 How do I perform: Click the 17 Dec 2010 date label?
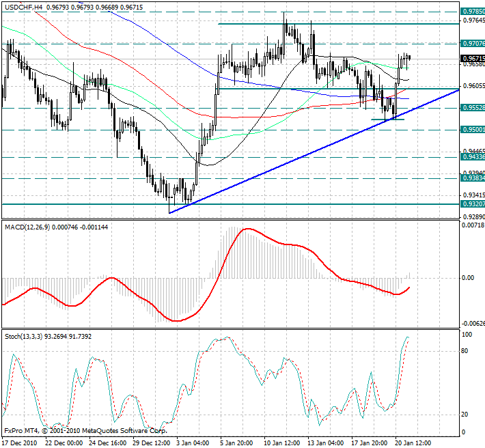[19, 443]
